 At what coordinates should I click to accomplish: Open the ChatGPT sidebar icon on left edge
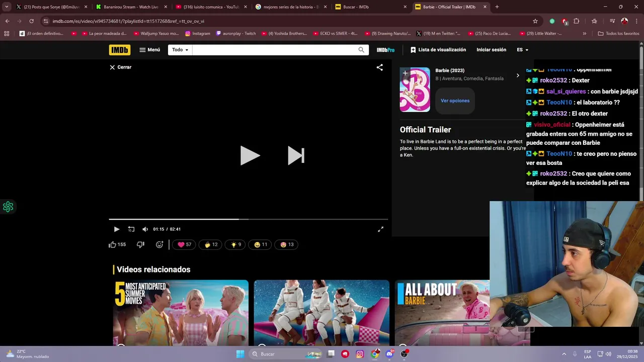(8, 207)
